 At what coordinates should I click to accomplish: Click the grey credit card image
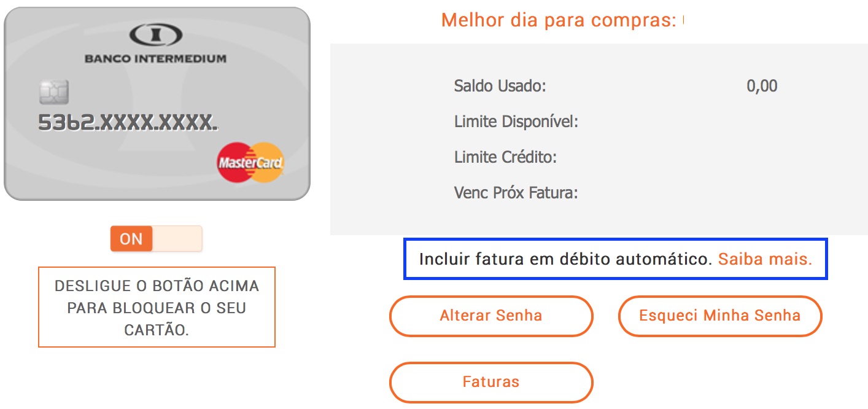[157, 103]
